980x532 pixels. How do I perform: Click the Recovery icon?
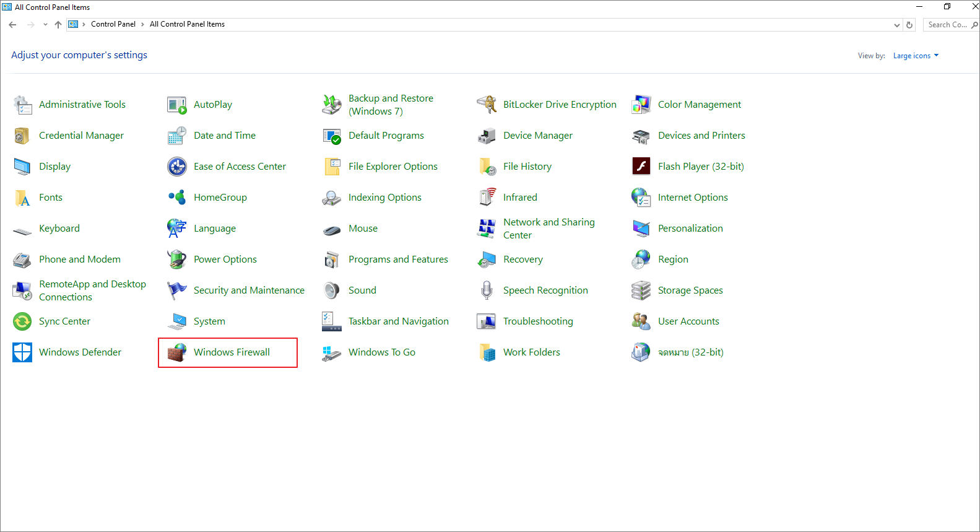(x=487, y=259)
